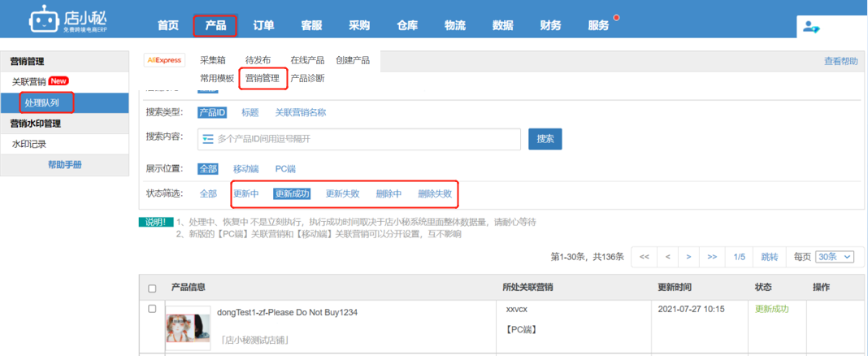Check the select-all checkbox in table header
This screenshot has width=868, height=356.
click(x=152, y=289)
